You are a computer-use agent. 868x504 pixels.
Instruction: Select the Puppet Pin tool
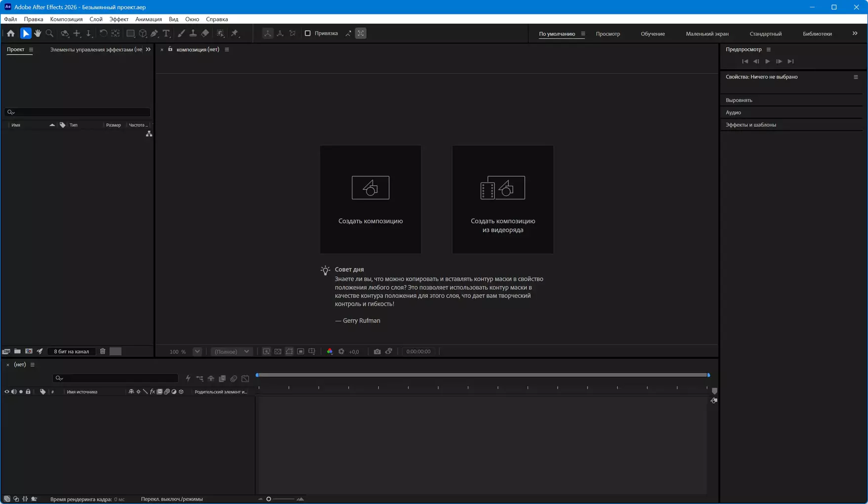[235, 34]
